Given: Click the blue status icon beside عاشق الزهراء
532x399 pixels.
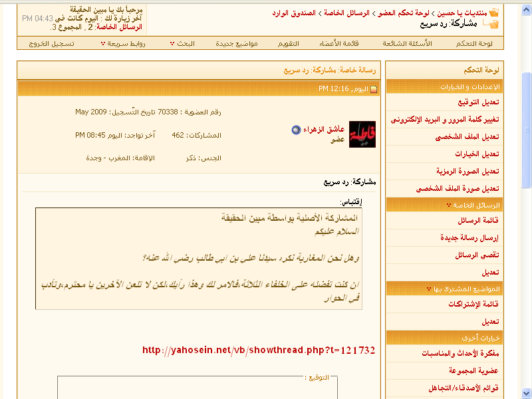Looking at the screenshot, I should [x=296, y=130].
